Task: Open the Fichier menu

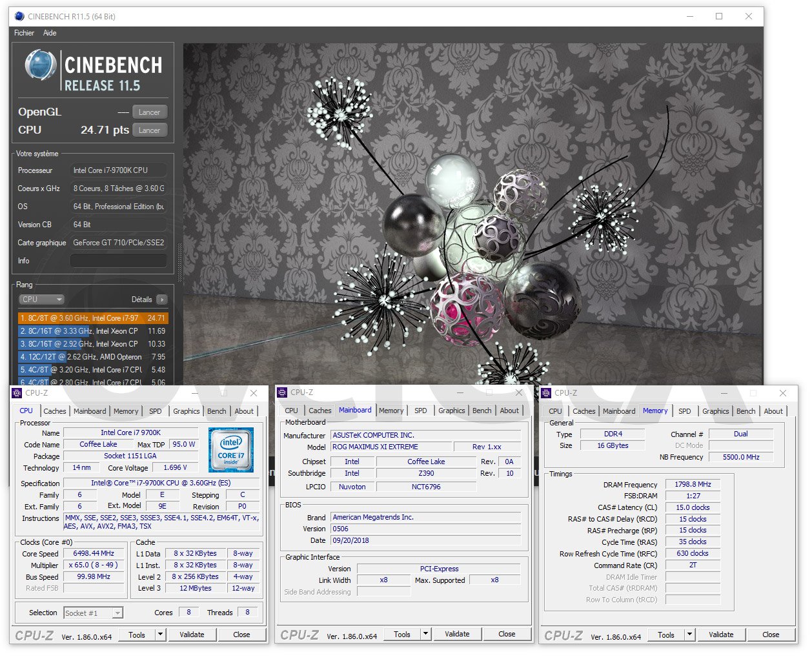Action: click(x=24, y=33)
